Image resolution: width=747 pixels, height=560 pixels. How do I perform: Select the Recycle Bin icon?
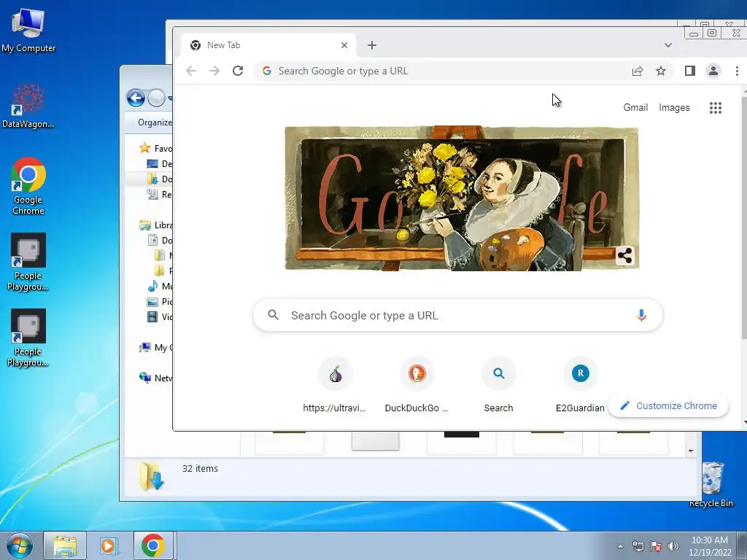point(711,484)
